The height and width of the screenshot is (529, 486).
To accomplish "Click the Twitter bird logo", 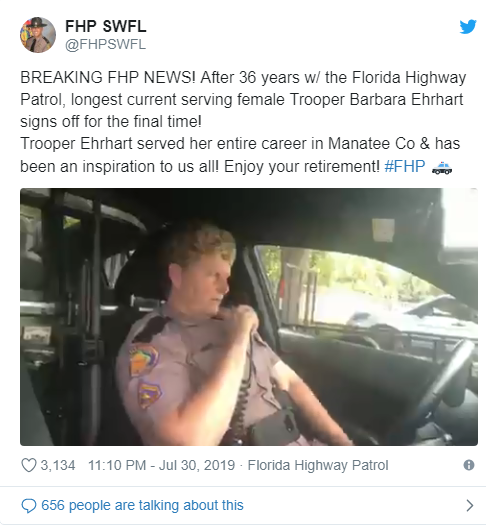I will (468, 27).
